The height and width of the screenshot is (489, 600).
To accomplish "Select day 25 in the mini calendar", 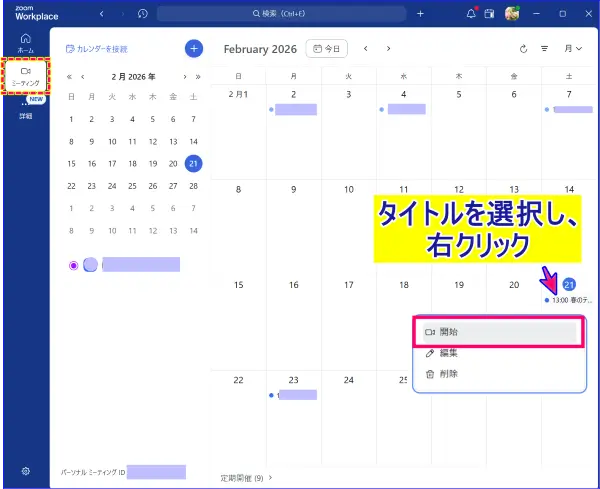I will click(132, 186).
